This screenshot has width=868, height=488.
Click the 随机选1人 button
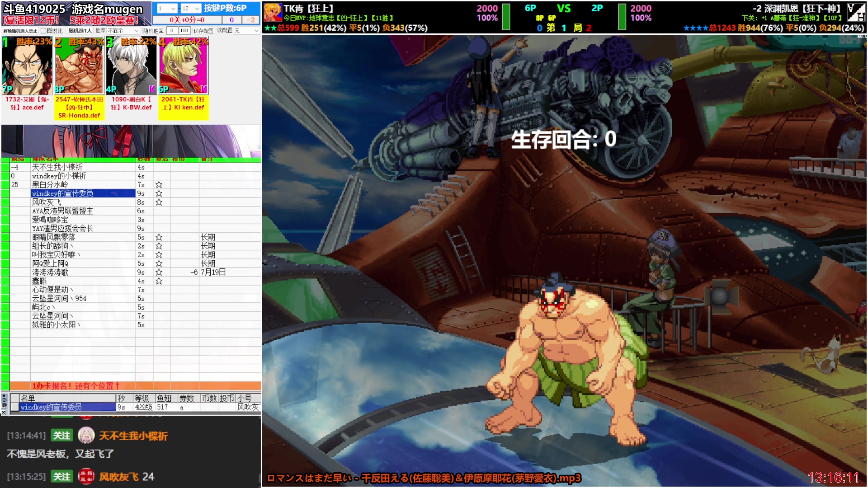coord(80,31)
